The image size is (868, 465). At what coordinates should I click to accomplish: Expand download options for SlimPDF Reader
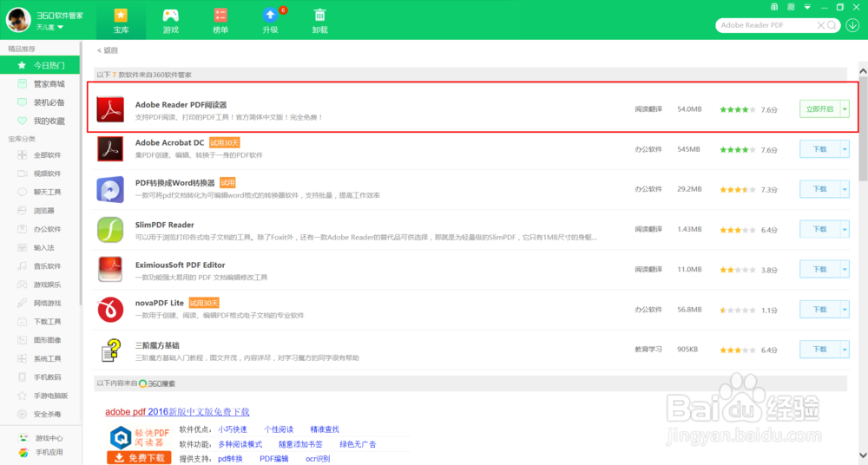[845, 229]
